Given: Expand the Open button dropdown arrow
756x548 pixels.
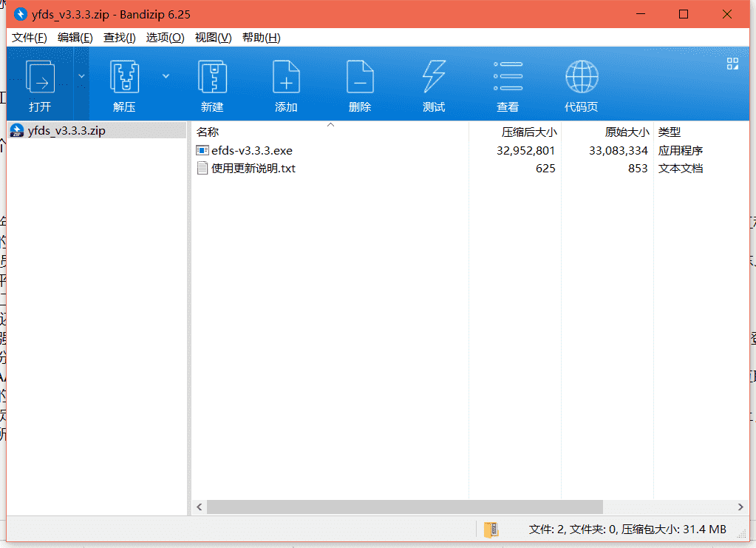Looking at the screenshot, I should pyautogui.click(x=81, y=76).
